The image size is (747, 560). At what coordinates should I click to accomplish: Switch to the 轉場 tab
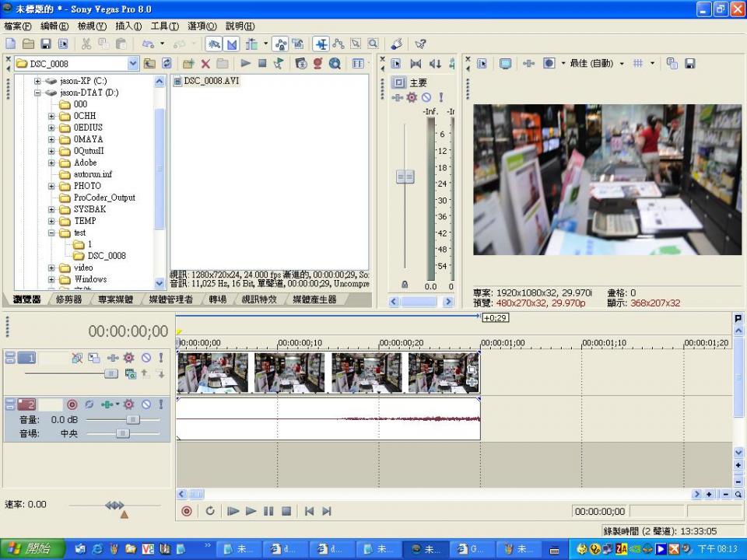point(217,299)
